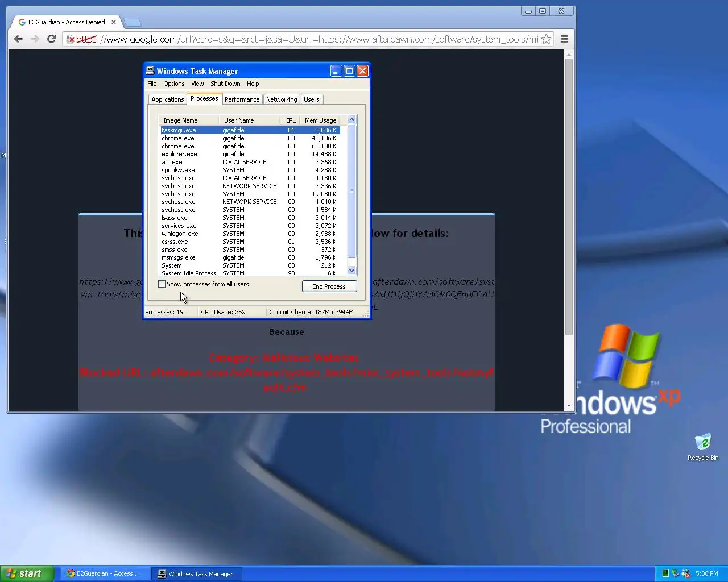
Task: Select the System process row
Action: (x=250, y=265)
